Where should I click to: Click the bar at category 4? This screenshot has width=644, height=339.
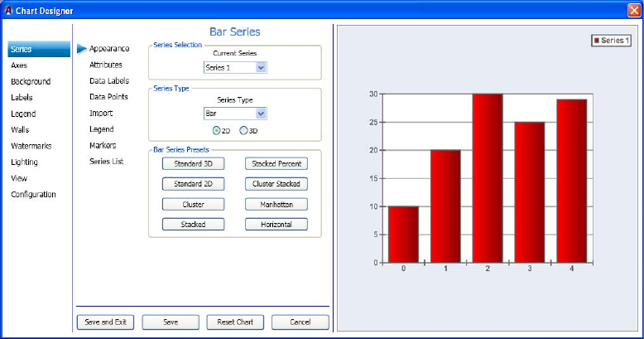pos(572,181)
